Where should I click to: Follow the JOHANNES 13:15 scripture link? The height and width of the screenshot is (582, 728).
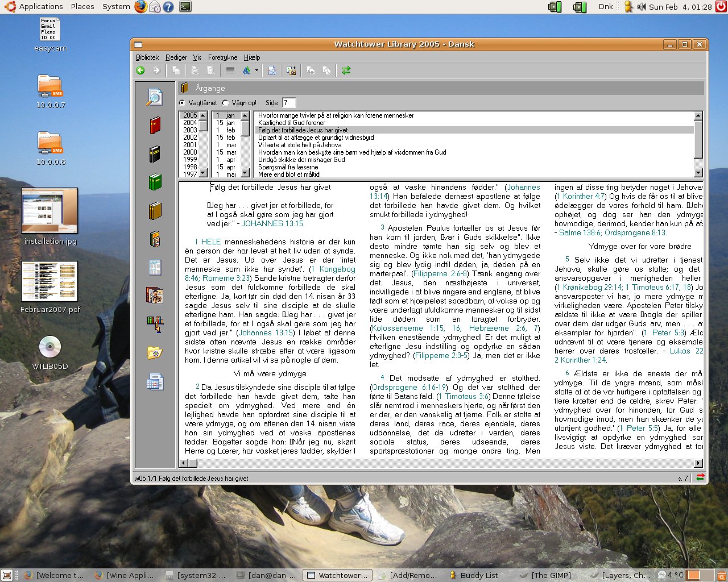click(x=272, y=223)
